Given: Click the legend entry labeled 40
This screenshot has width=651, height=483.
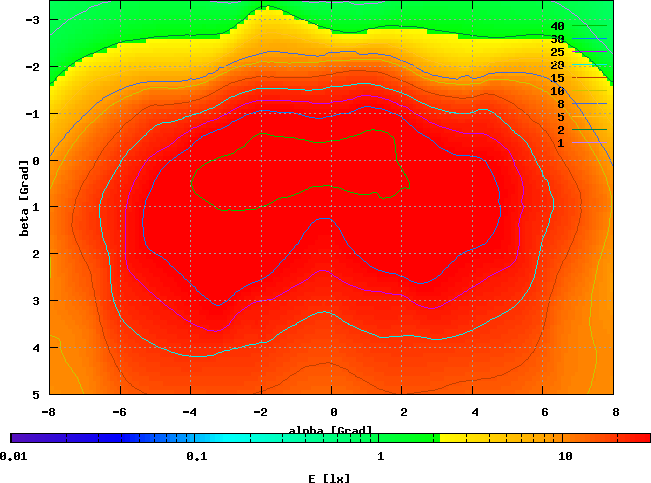Looking at the screenshot, I should tap(558, 26).
